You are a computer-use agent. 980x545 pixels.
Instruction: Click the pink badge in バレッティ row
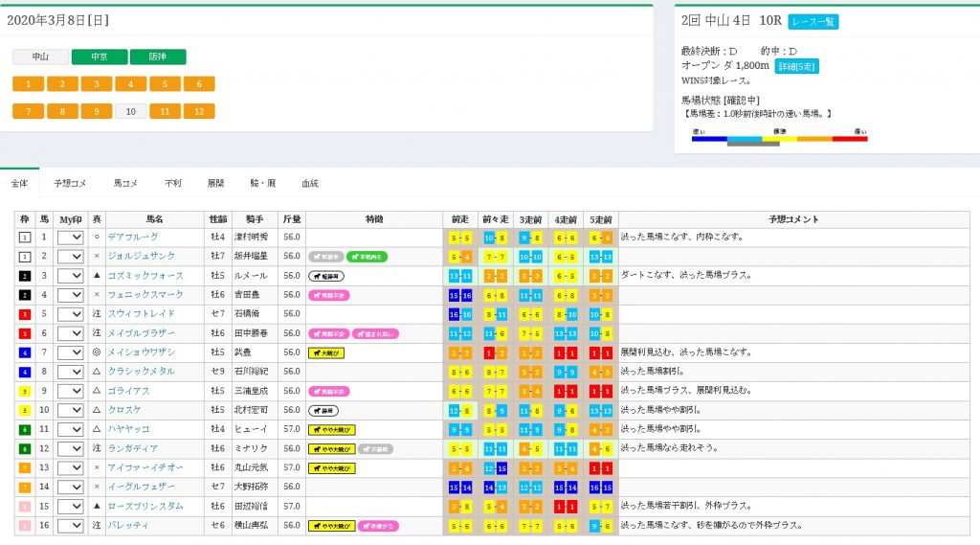tap(379, 526)
